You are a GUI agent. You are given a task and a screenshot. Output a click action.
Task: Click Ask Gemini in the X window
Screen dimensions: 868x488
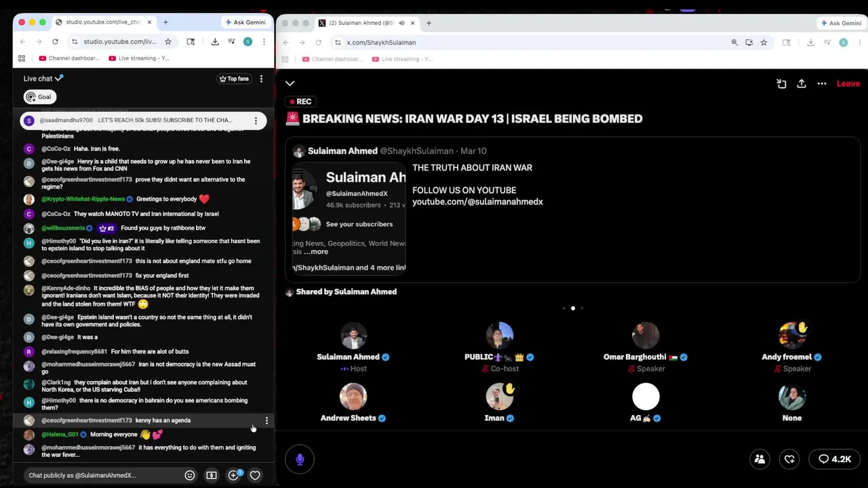[841, 23]
